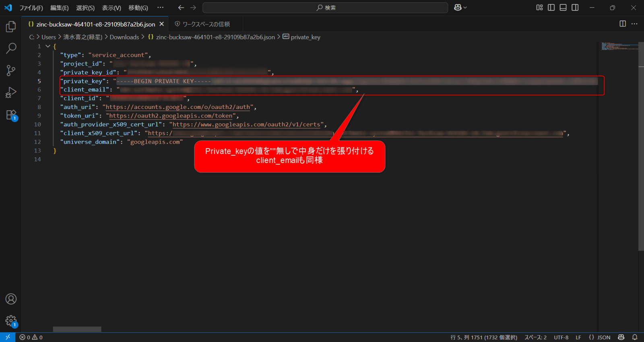Click the UTF-8 encoding status button
Viewport: 644px width, 342px height.
click(x=561, y=337)
